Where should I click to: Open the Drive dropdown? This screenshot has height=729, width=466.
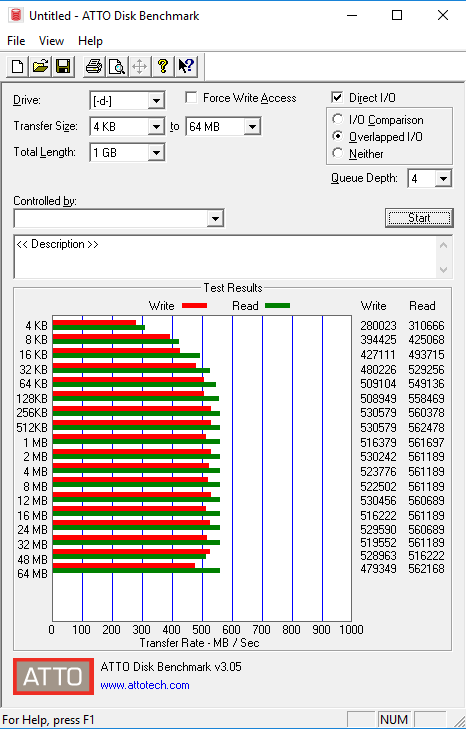point(156,101)
